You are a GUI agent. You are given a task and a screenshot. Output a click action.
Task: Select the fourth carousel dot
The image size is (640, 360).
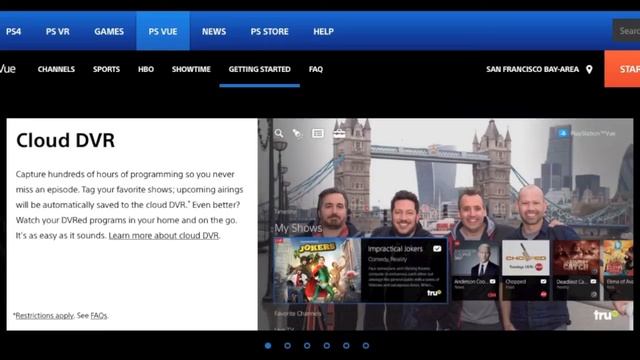point(327,346)
